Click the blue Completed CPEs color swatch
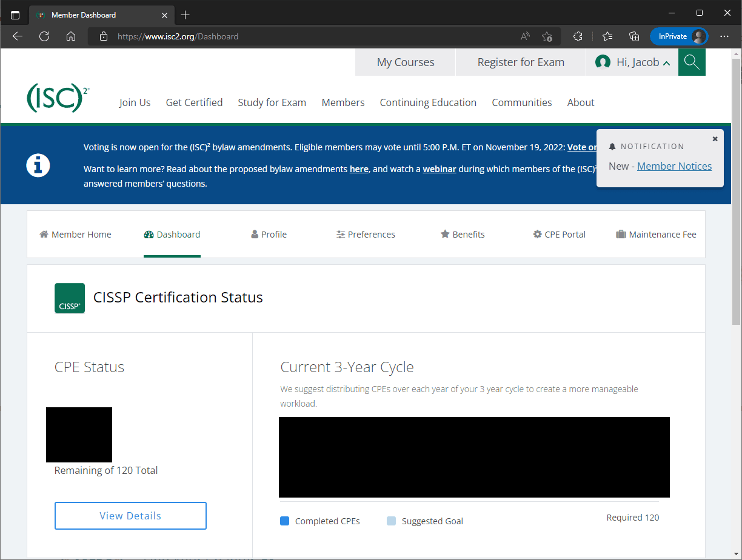Viewport: 742px width, 560px height. (284, 521)
